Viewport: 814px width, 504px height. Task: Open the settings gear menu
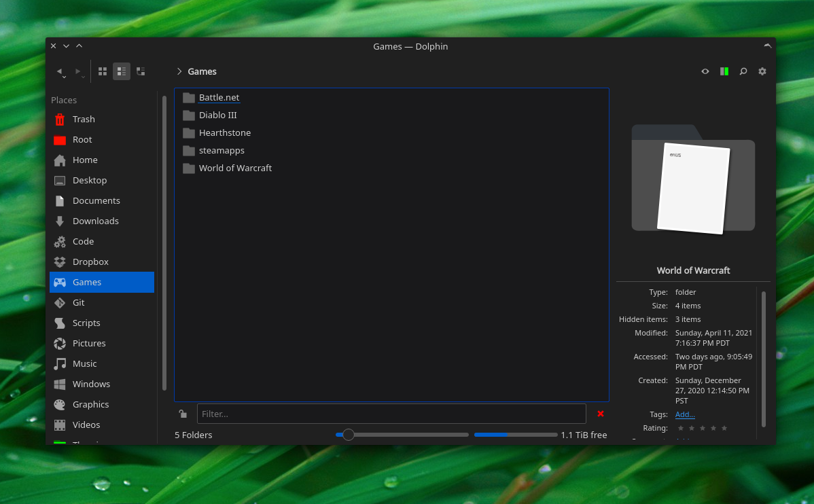click(x=762, y=71)
